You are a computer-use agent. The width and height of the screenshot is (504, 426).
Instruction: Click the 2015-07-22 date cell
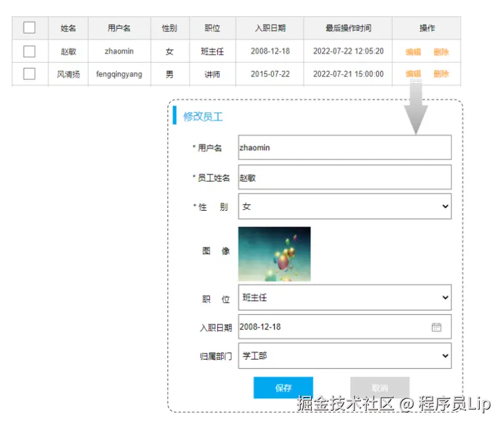[x=270, y=74]
